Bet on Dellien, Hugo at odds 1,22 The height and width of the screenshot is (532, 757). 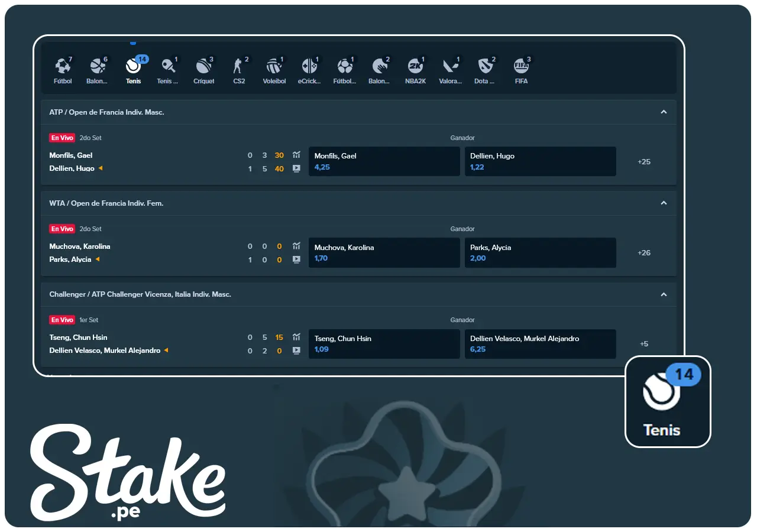[541, 161]
